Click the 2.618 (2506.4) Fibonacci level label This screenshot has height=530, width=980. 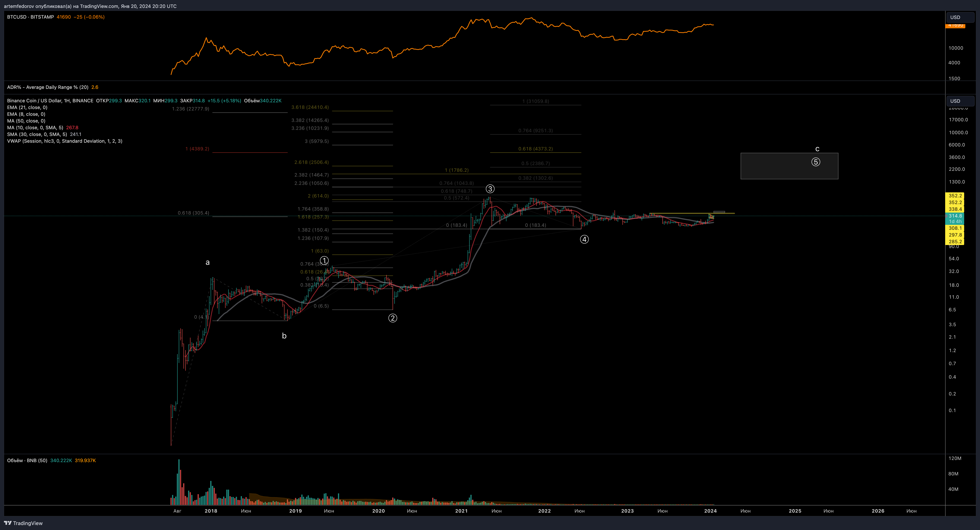311,162
